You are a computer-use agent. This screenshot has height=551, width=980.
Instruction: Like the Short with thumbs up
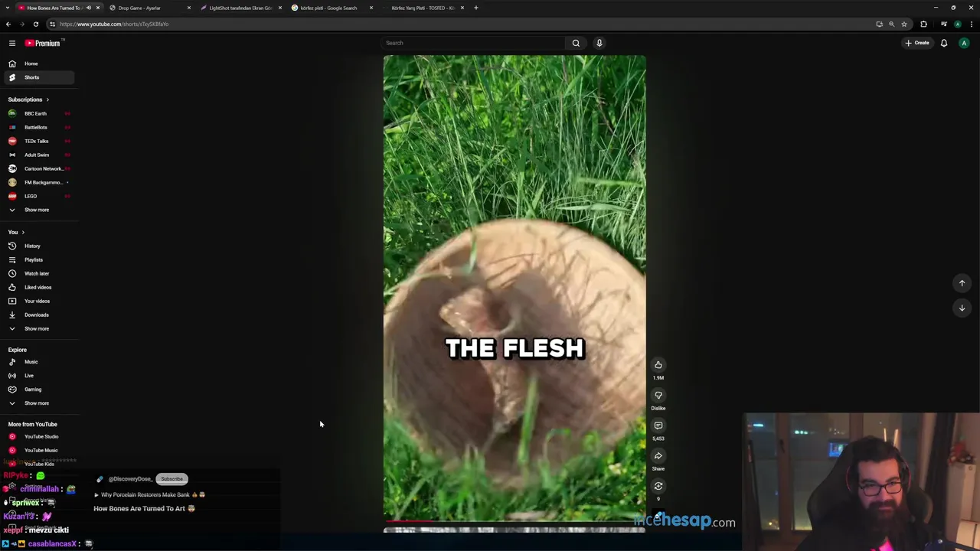tap(658, 365)
